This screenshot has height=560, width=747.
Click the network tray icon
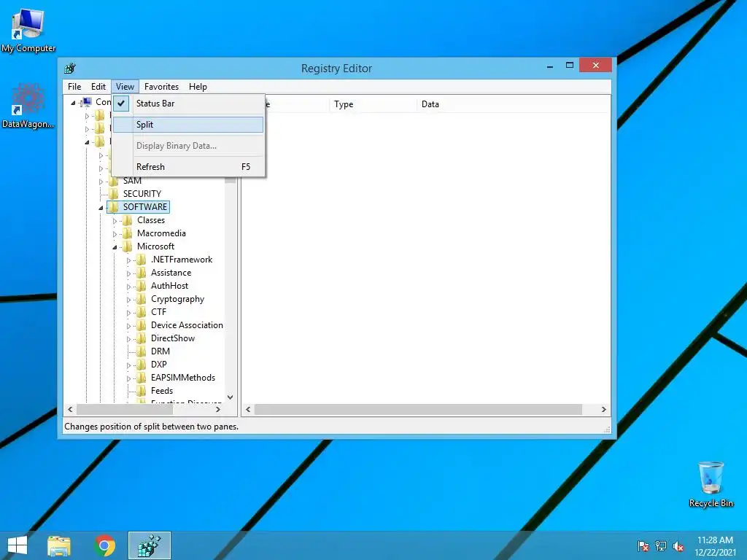point(661,546)
